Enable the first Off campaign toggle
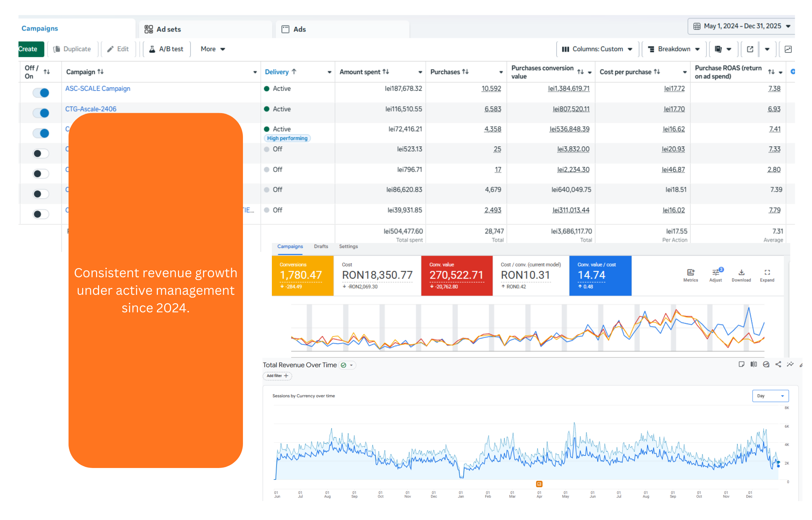 pyautogui.click(x=41, y=153)
